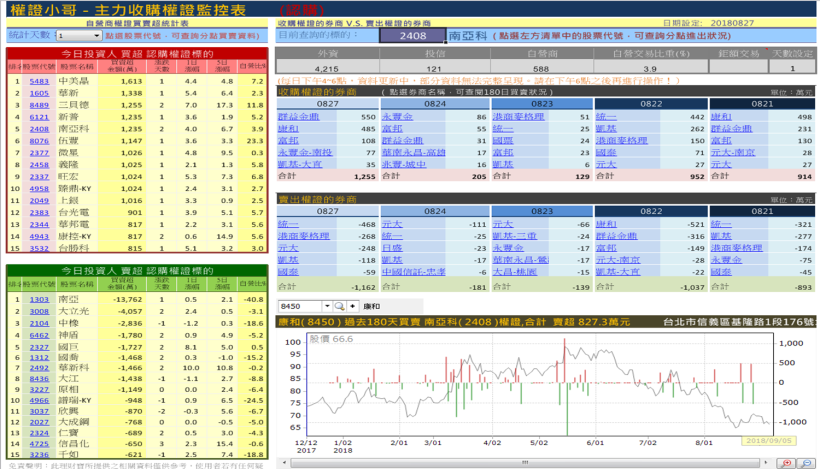
Task: Click the magnifier search icon beside 8450
Action: point(339,306)
